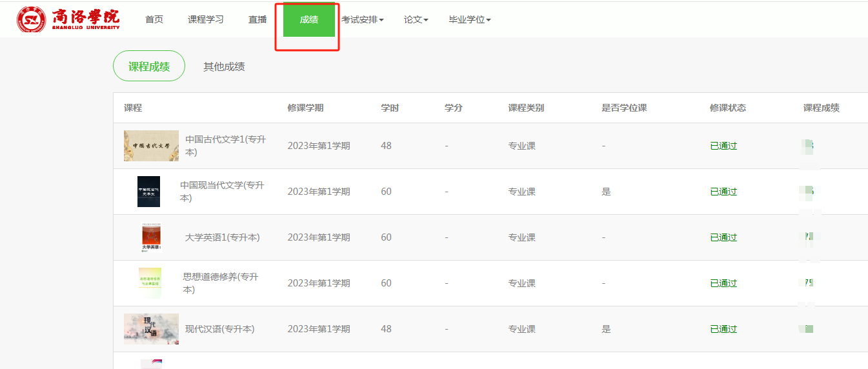
Task: Open the 直播 live page
Action: click(257, 19)
